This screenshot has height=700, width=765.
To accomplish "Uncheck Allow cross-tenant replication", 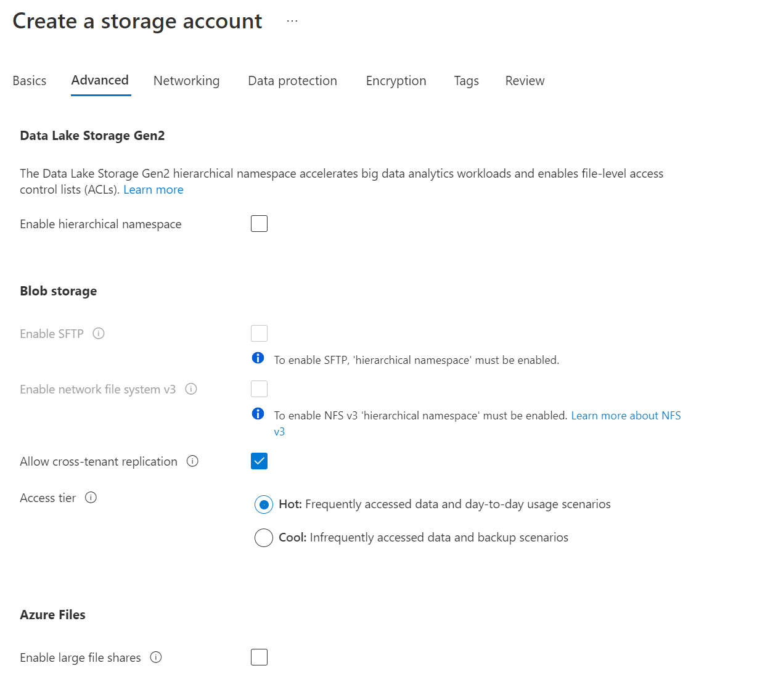I will coord(259,461).
